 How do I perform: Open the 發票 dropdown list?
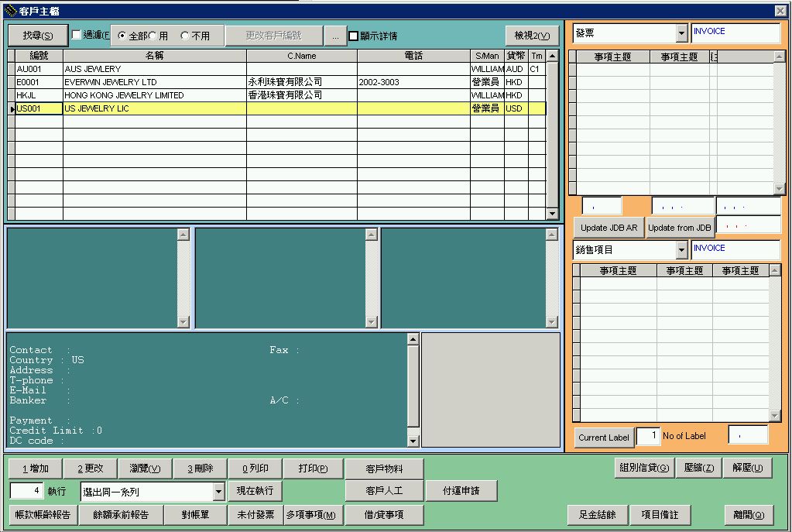click(681, 33)
